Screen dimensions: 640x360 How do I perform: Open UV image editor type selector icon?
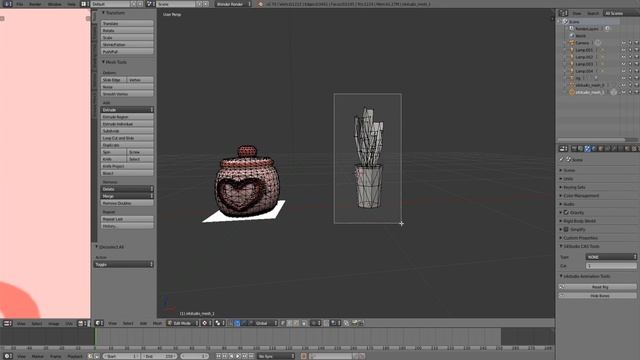tap(8, 324)
